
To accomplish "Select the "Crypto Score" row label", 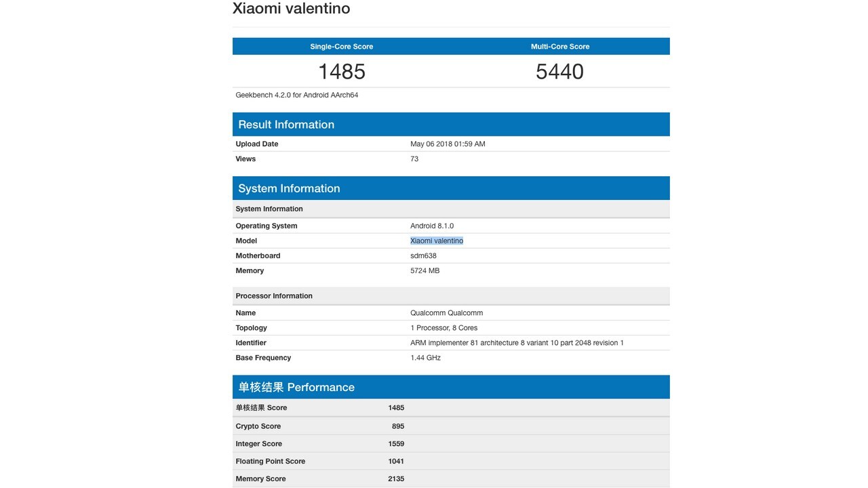I will (x=258, y=426).
